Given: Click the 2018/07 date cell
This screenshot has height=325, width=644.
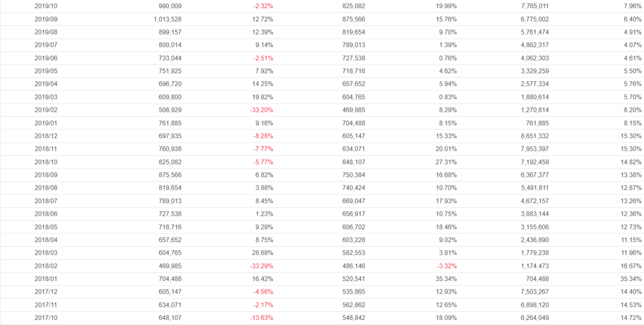Looking at the screenshot, I should pos(45,201).
